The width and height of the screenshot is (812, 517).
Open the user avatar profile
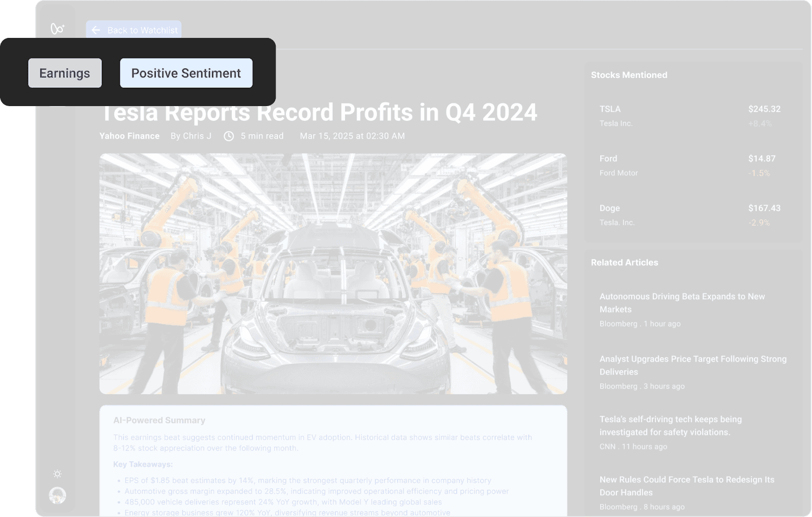(57, 495)
